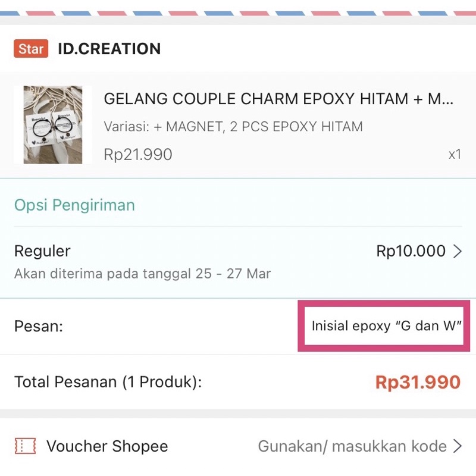Tap the Rp31.990 order total
The height and width of the screenshot is (476, 476).
click(x=418, y=382)
